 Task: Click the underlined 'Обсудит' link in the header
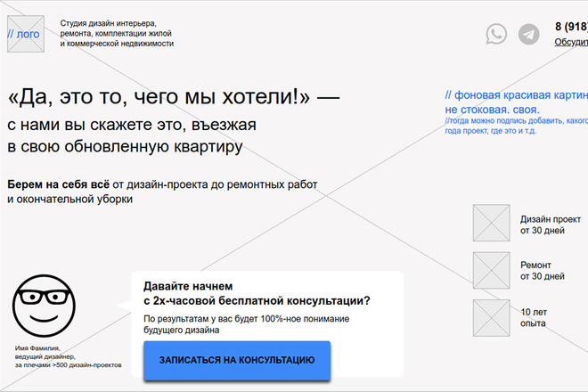click(571, 42)
